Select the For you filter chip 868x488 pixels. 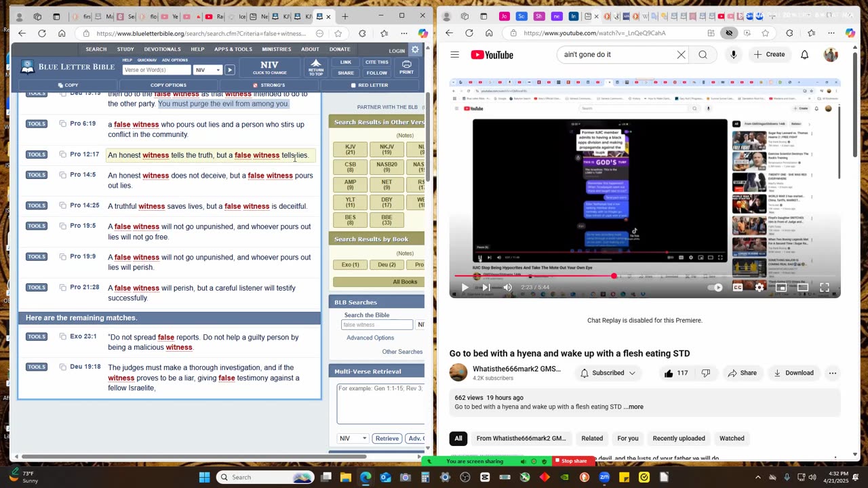(628, 439)
